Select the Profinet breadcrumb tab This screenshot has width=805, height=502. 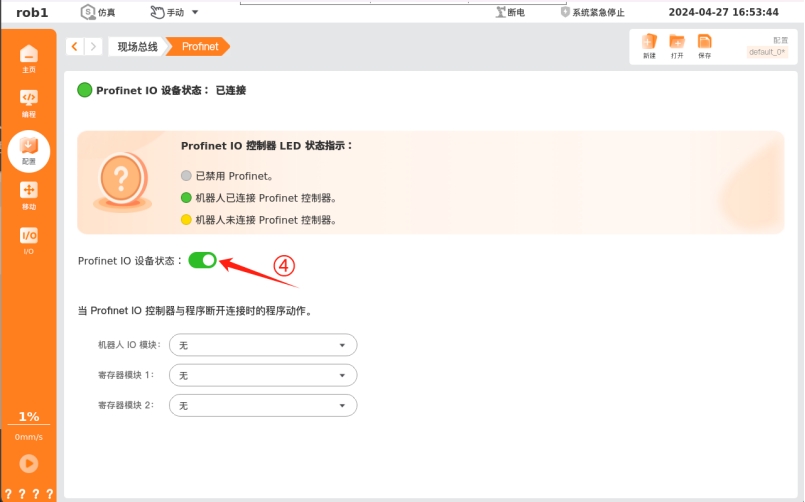click(200, 47)
